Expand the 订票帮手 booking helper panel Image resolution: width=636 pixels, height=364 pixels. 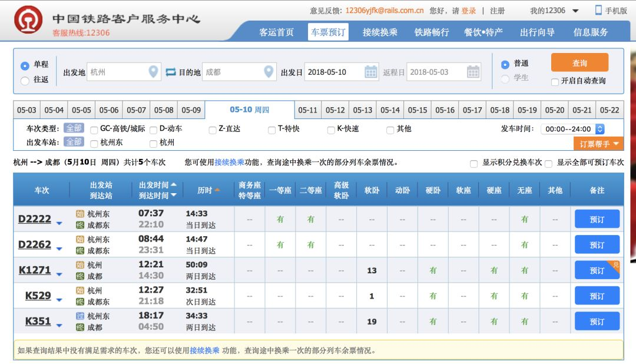[598, 144]
